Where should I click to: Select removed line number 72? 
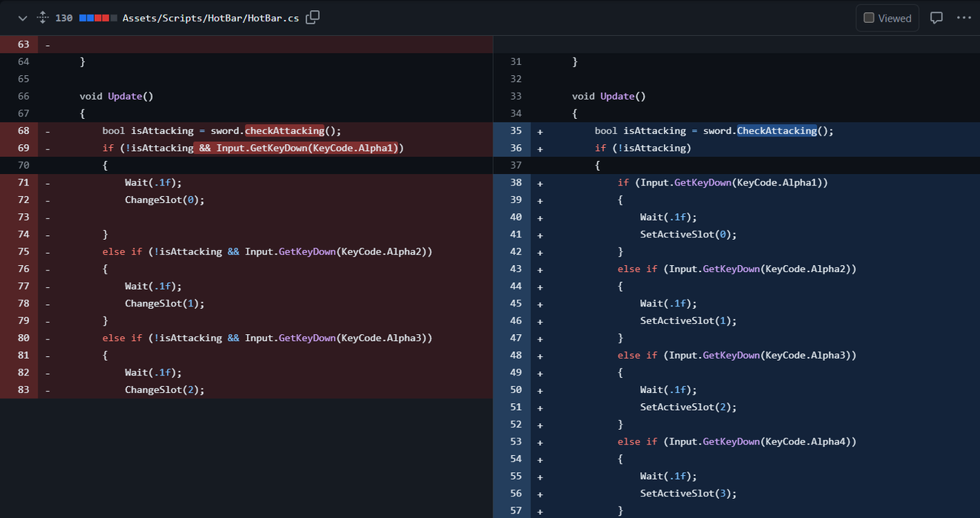(x=23, y=200)
